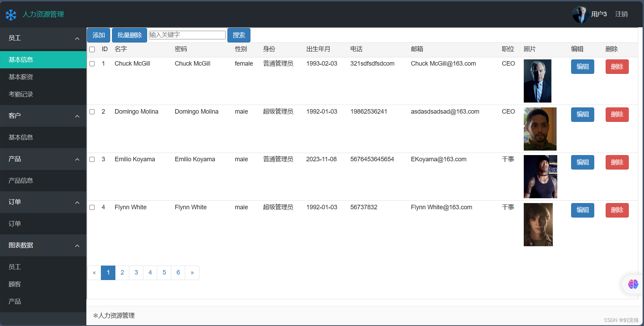Click 编辑 on Emilio Koyama's row
The image size is (644, 326).
coord(583,162)
